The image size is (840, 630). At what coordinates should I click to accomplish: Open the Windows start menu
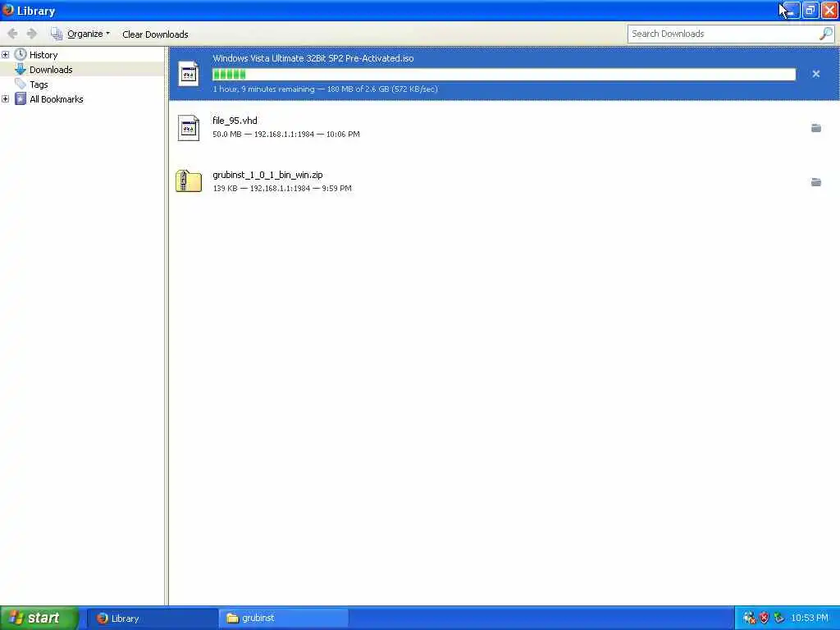pyautogui.click(x=39, y=618)
